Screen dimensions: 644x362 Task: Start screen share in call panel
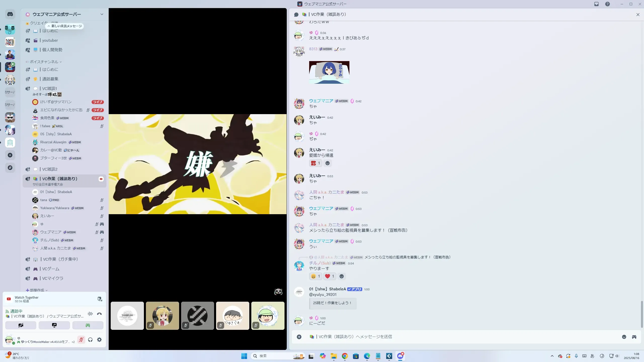(54, 325)
